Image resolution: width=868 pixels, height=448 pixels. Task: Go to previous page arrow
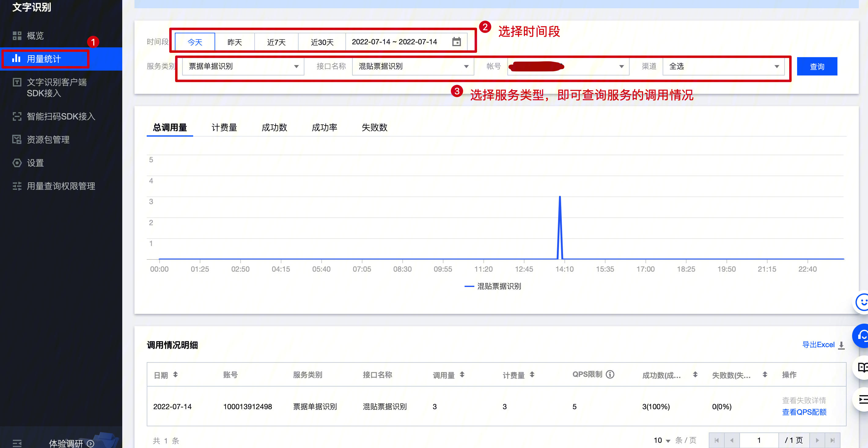tap(731, 440)
